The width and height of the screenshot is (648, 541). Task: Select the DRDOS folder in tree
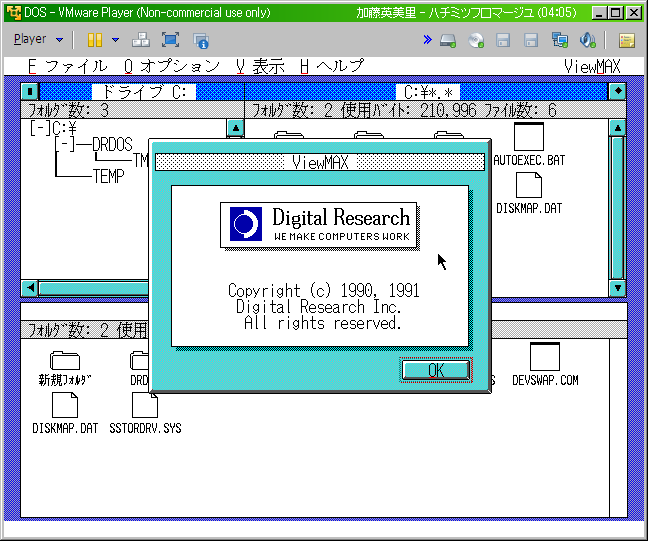pyautogui.click(x=112, y=145)
